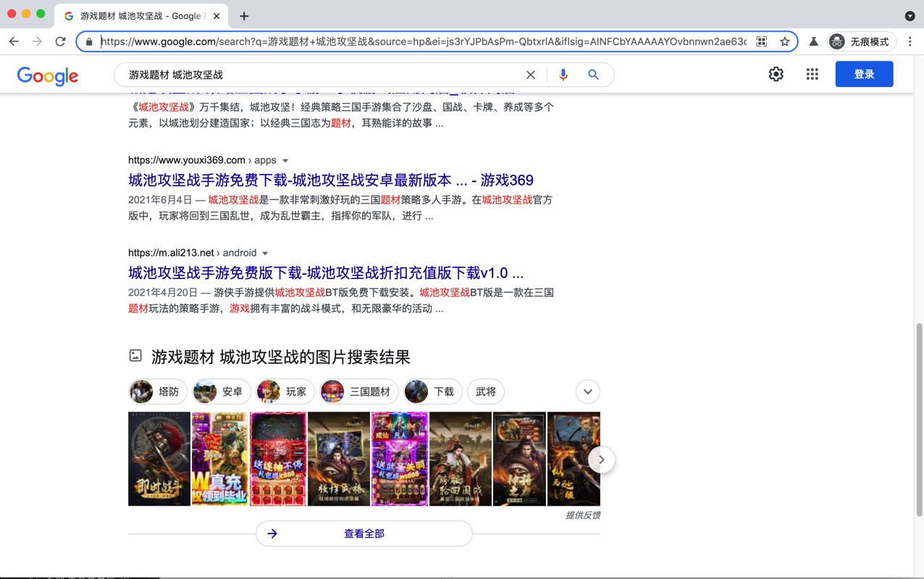Filter images by 玩家 chip
Screen dimensions: 924x579
coord(285,392)
